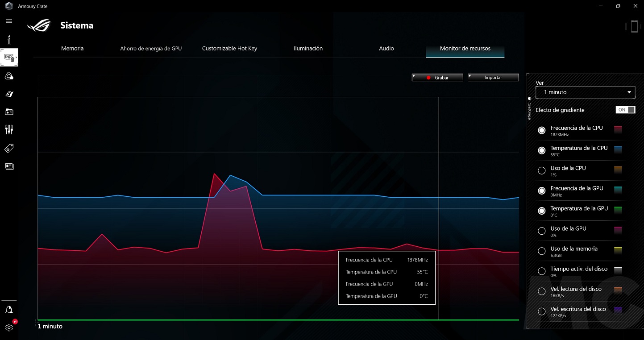Click the equalizer sliders icon in sidebar
Screen dimensions: 644x340
[x=9, y=130]
